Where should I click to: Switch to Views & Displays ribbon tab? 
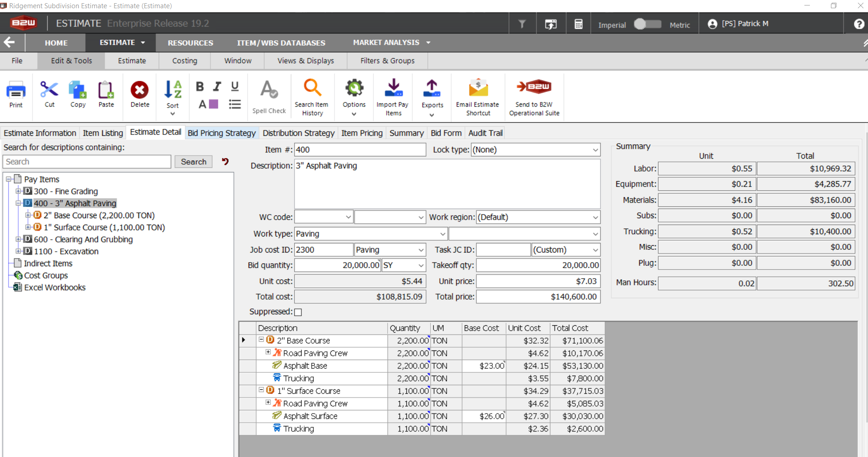point(306,61)
